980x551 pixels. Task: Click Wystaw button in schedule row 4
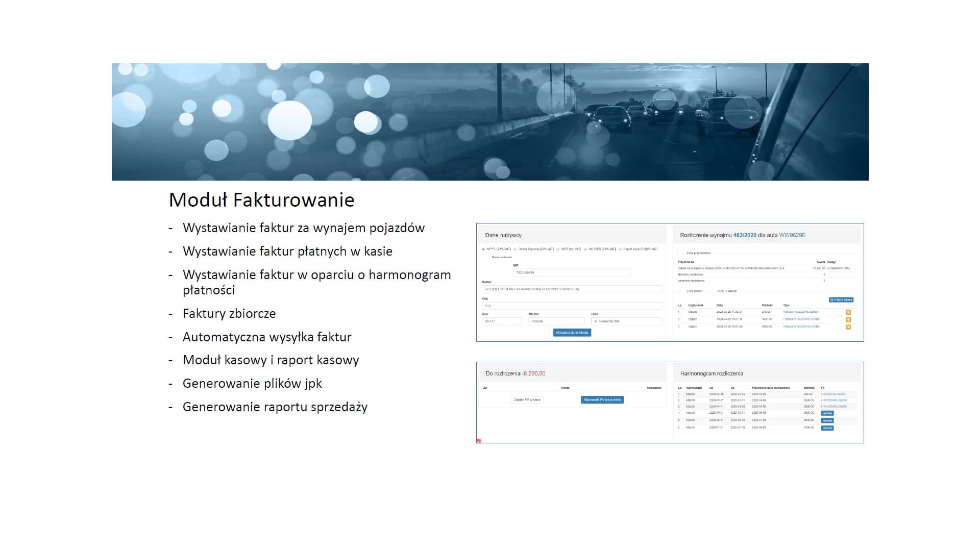click(827, 413)
